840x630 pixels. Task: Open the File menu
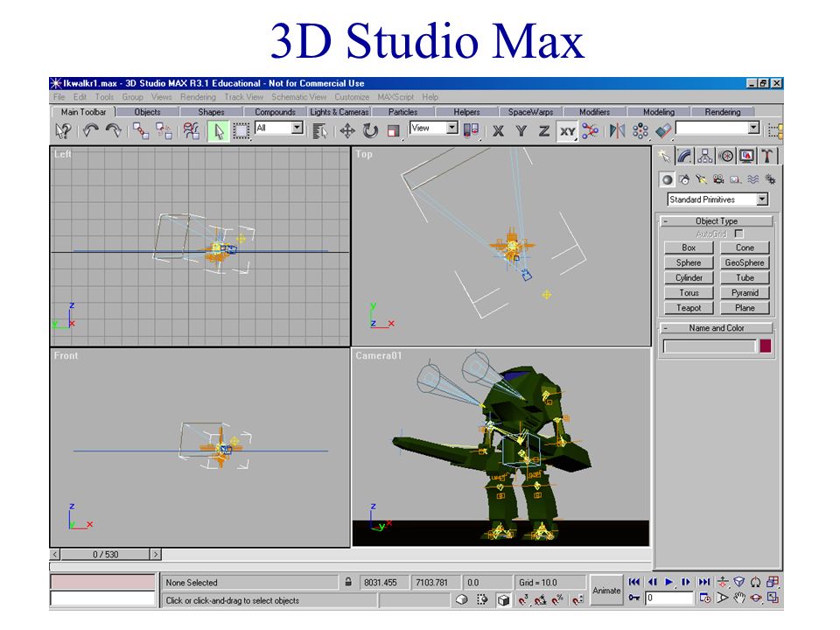click(x=59, y=97)
